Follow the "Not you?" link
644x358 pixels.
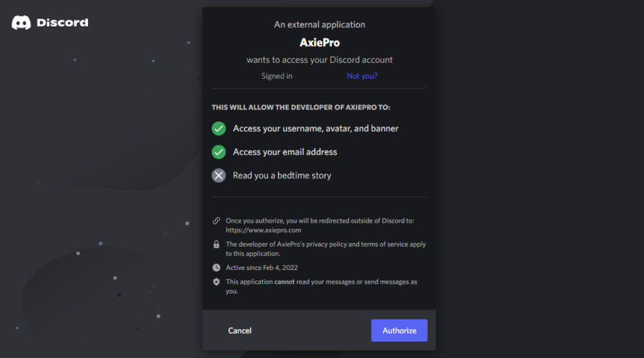[x=362, y=76]
